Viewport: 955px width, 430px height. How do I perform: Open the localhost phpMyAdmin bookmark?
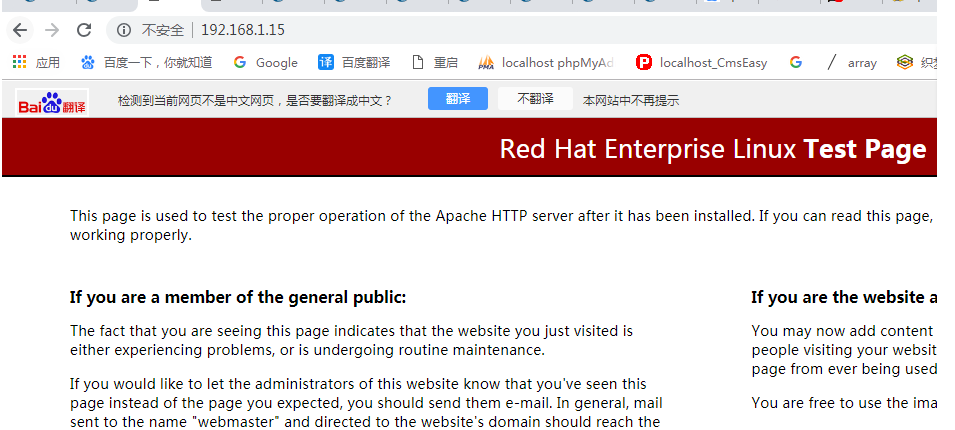coord(546,62)
